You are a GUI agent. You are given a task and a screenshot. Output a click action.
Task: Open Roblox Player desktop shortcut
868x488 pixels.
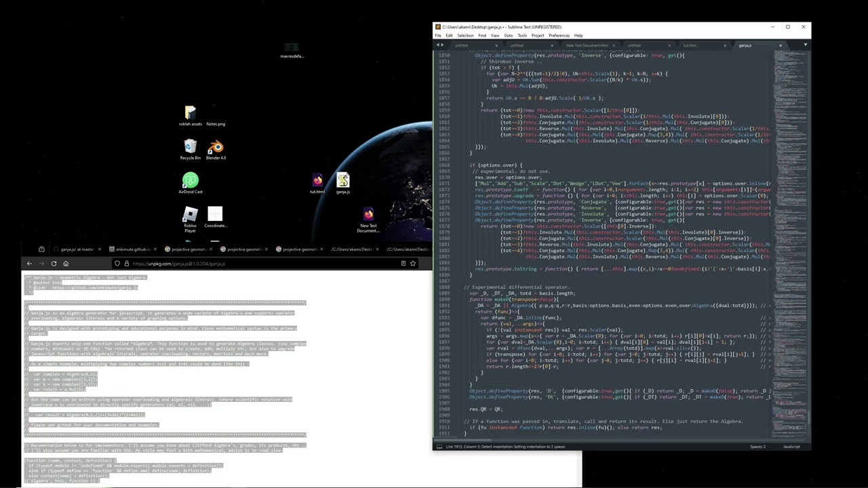[x=190, y=219]
